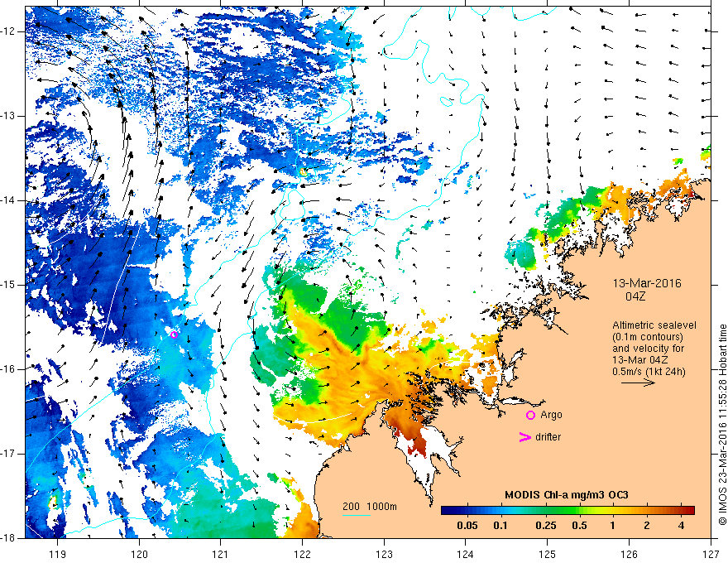Click the '0.5m/s (1kt 24h)' text

click(649, 372)
